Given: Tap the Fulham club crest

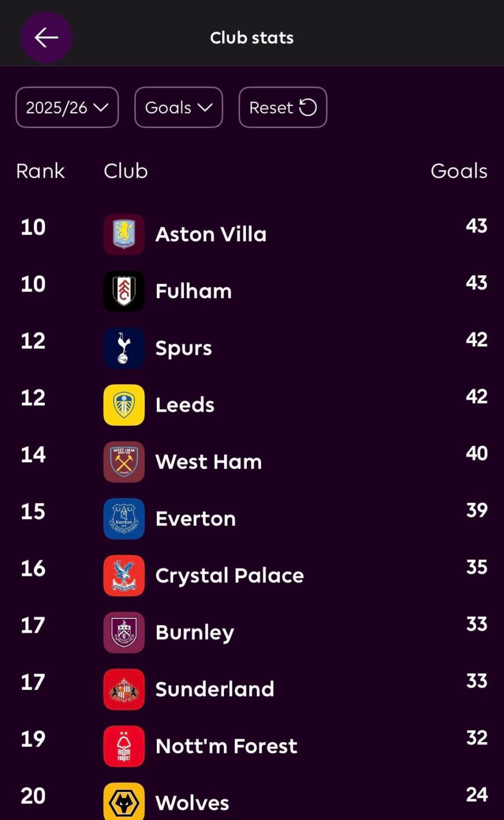Looking at the screenshot, I should click(x=124, y=291).
